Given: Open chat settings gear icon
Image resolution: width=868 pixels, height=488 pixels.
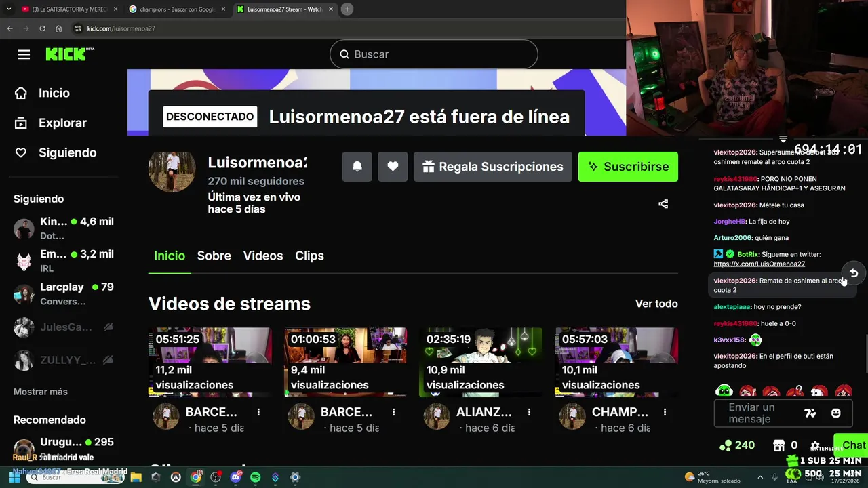Looking at the screenshot, I should (x=815, y=445).
